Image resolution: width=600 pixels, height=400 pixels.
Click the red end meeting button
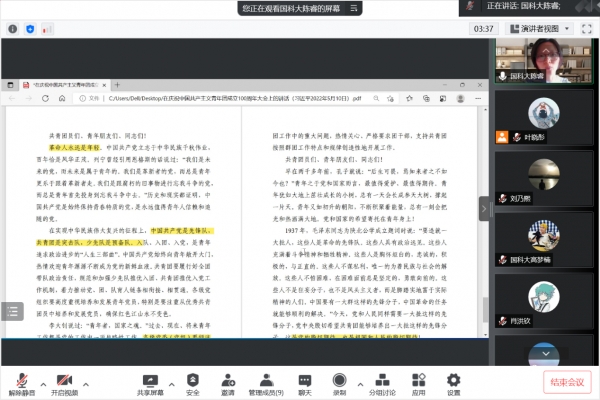pos(567,382)
